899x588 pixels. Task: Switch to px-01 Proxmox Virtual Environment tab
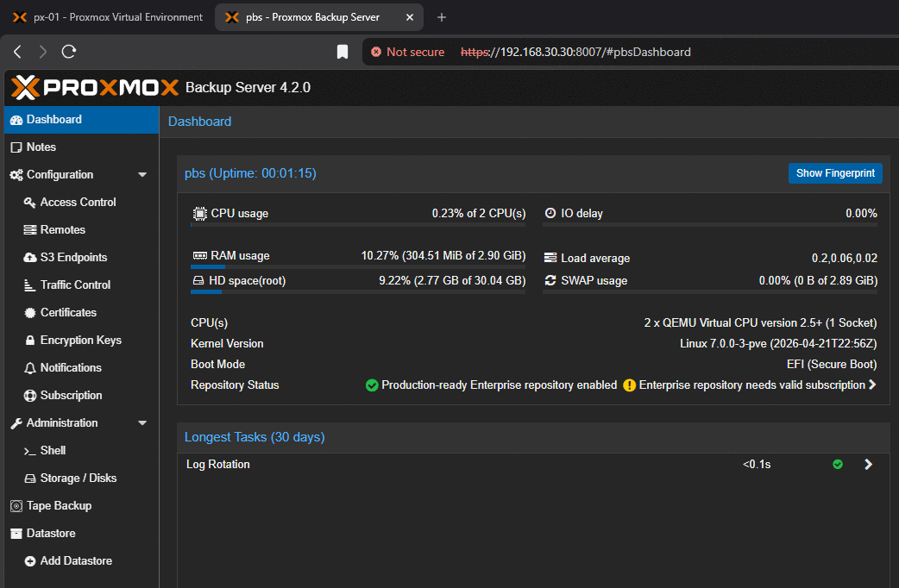point(108,17)
